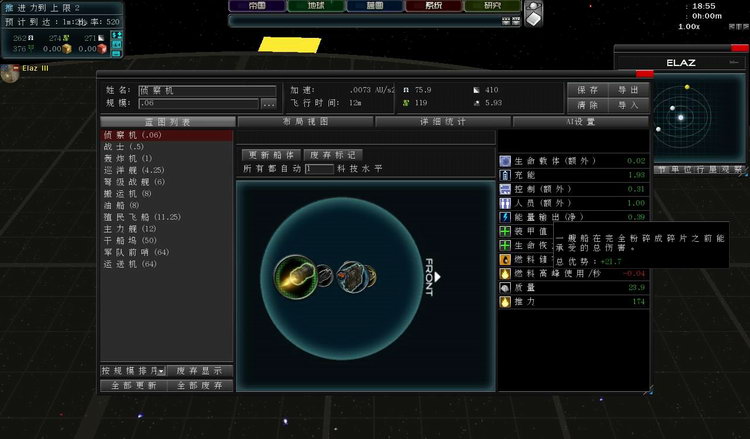
Task: Click the 废弃标记 button
Action: [x=333, y=155]
